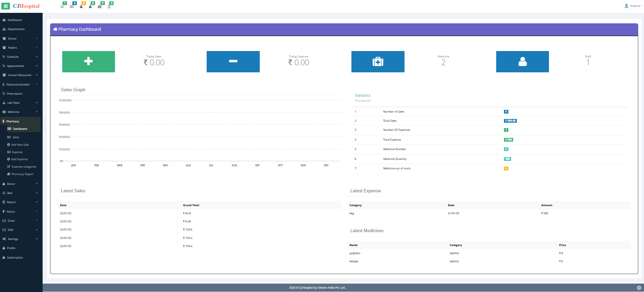This screenshot has width=644, height=292.
Task: Click the medicine first-aid kit tile
Action: pyautogui.click(x=377, y=62)
